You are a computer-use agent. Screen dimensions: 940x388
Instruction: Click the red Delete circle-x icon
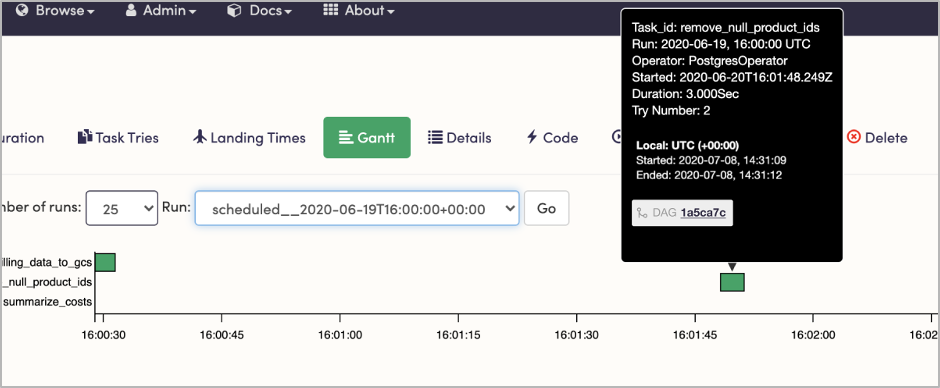(854, 137)
